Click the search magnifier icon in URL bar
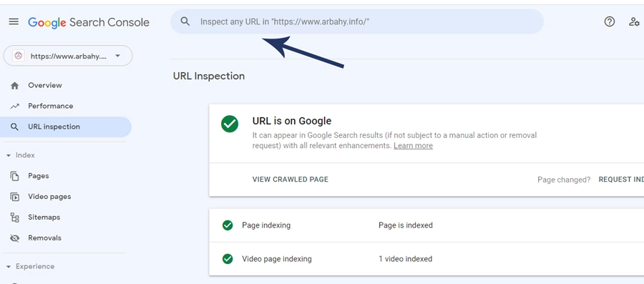The height and width of the screenshot is (284, 644). pos(185,21)
